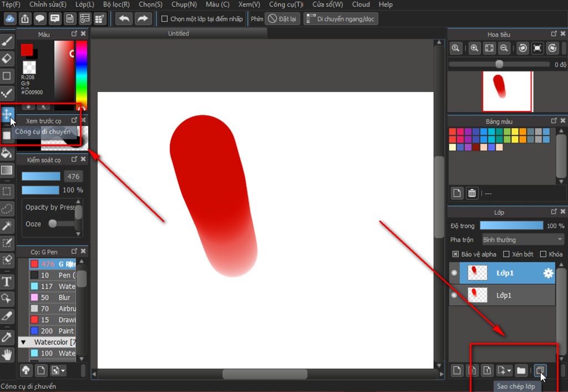Open the Chỉnh sửa(E) menu
Image resolution: width=568 pixels, height=392 pixels.
(x=48, y=4)
